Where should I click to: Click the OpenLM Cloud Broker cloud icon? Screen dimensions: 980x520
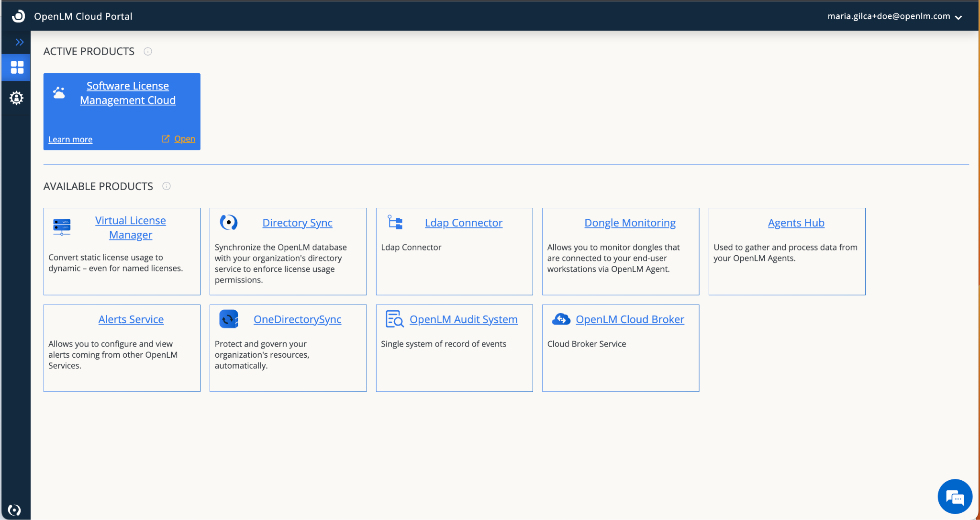(x=561, y=319)
